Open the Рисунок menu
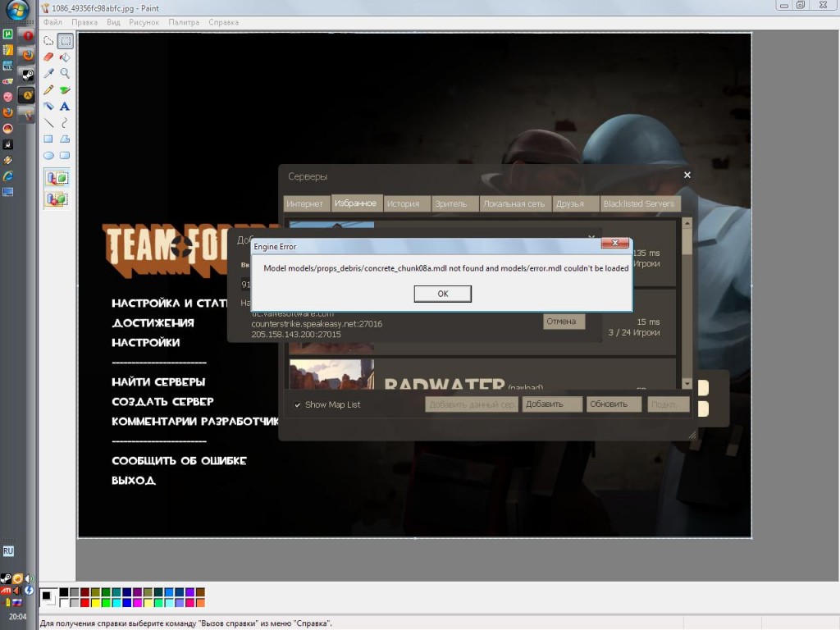This screenshot has width=840, height=630. point(144,22)
